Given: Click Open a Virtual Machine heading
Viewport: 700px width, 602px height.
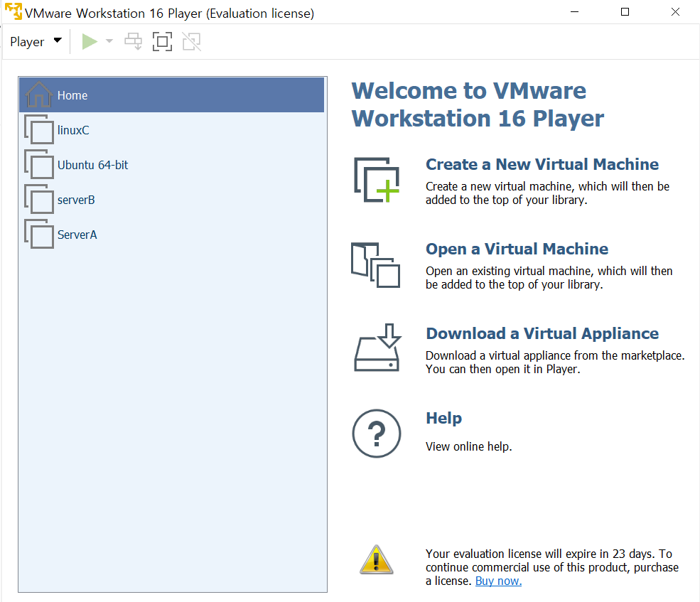Looking at the screenshot, I should click(x=517, y=249).
